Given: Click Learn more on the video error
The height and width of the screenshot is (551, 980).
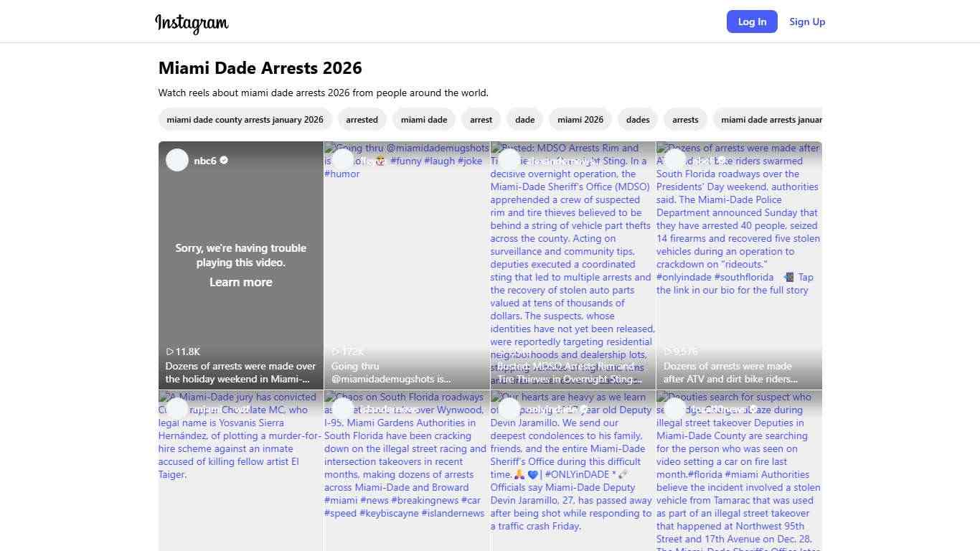Looking at the screenshot, I should point(240,282).
